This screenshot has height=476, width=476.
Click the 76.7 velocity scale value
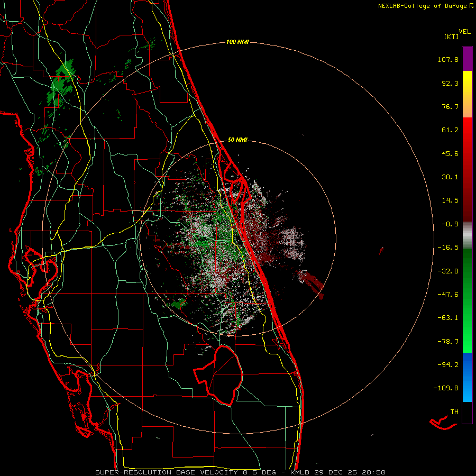pyautogui.click(x=450, y=106)
